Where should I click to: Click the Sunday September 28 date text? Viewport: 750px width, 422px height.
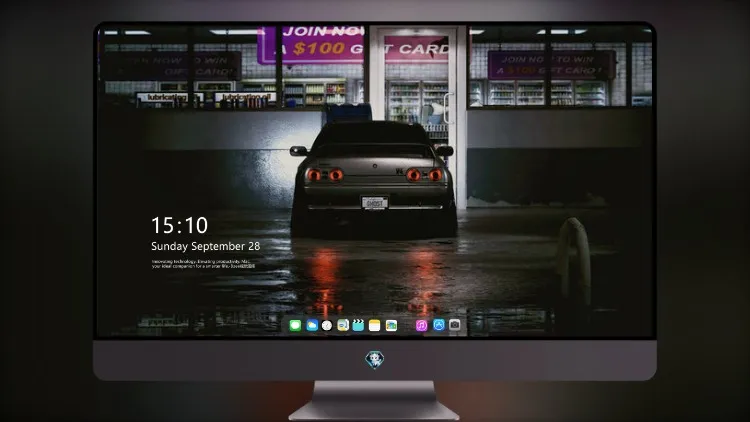click(206, 246)
